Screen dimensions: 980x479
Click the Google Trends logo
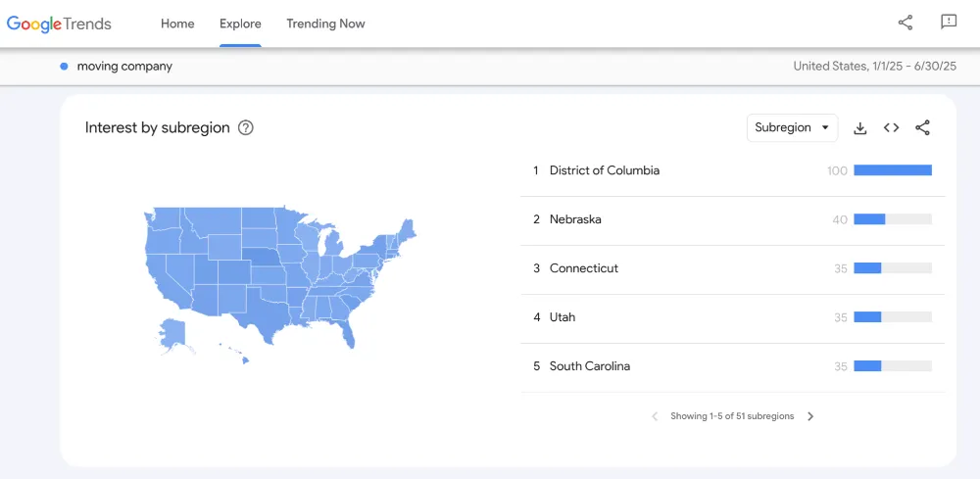click(59, 24)
